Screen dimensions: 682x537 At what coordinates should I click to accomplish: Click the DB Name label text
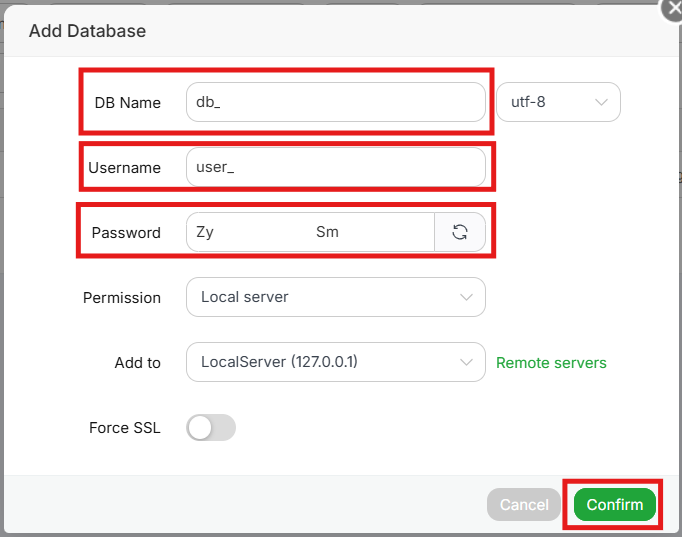(127, 103)
